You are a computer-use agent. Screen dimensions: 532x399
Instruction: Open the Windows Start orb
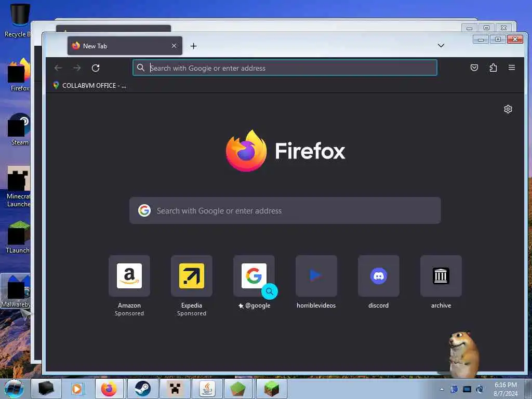pyautogui.click(x=14, y=389)
